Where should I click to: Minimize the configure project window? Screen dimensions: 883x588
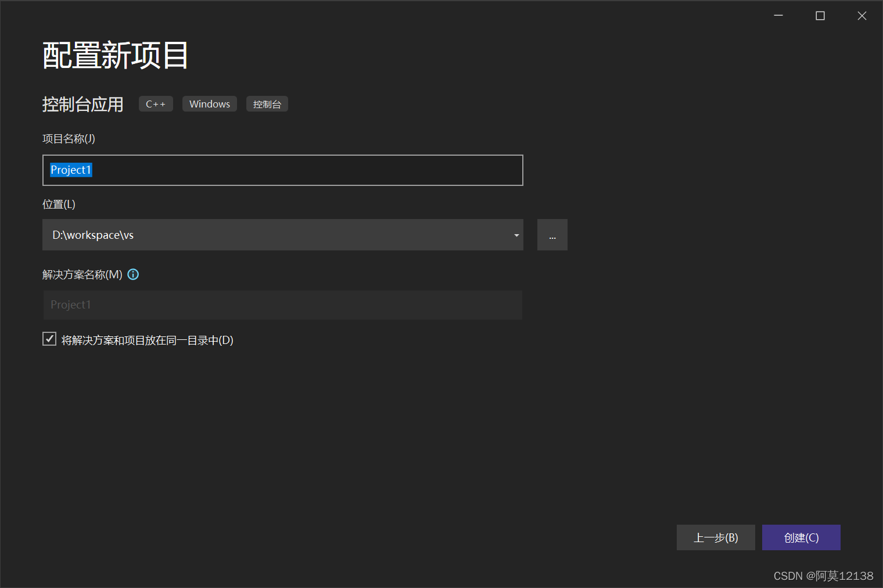[778, 16]
